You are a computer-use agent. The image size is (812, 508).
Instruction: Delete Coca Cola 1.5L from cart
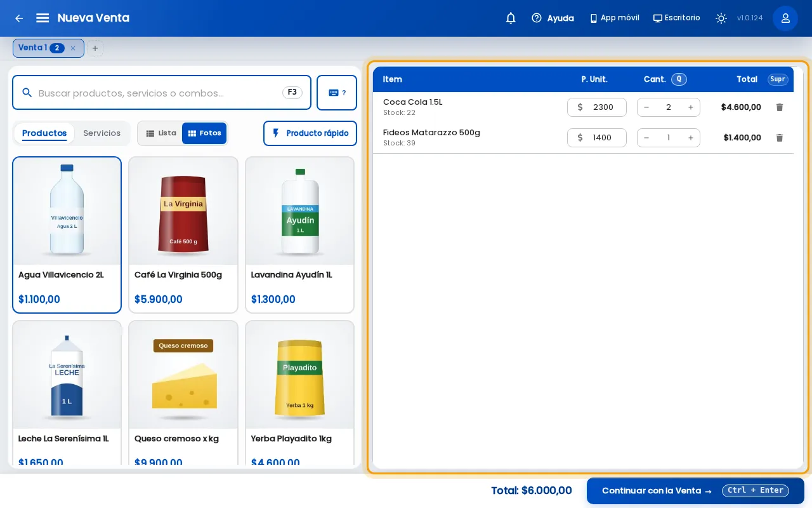[780, 107]
